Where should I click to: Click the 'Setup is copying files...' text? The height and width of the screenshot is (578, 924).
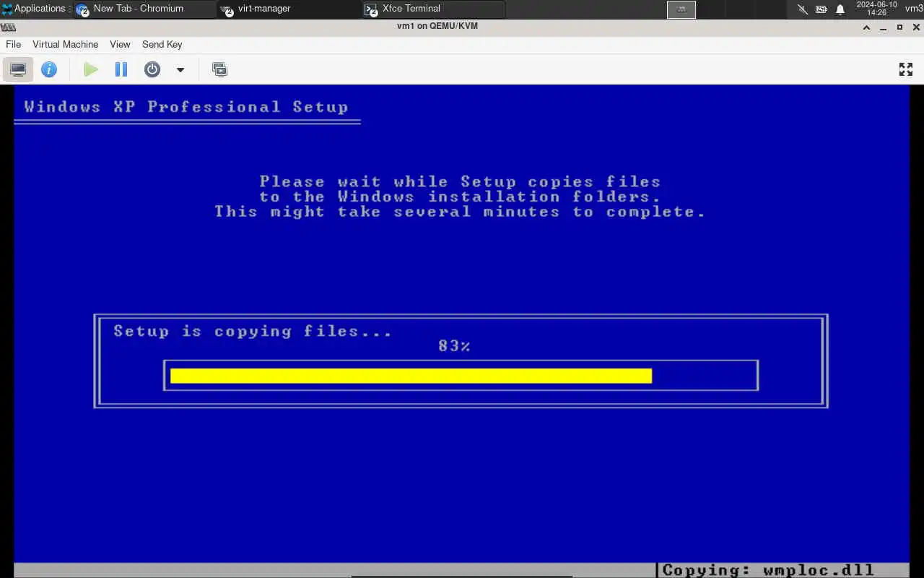[253, 332]
